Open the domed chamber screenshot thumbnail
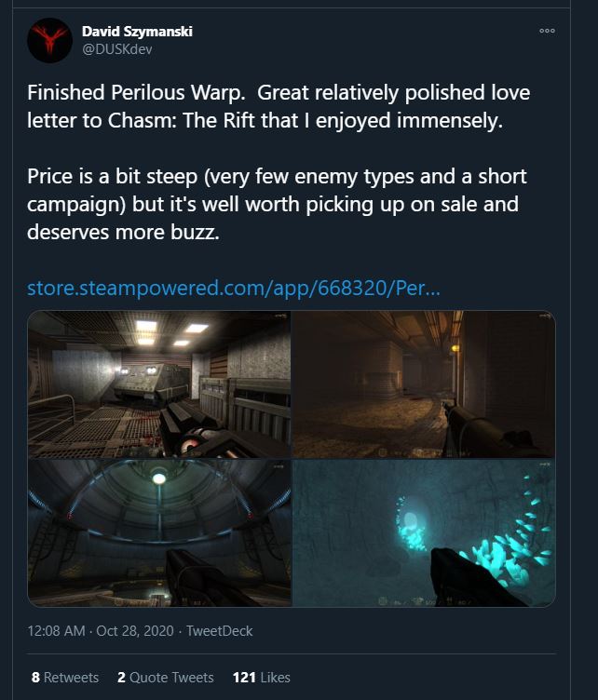Screen dimensions: 598x700 [159, 533]
